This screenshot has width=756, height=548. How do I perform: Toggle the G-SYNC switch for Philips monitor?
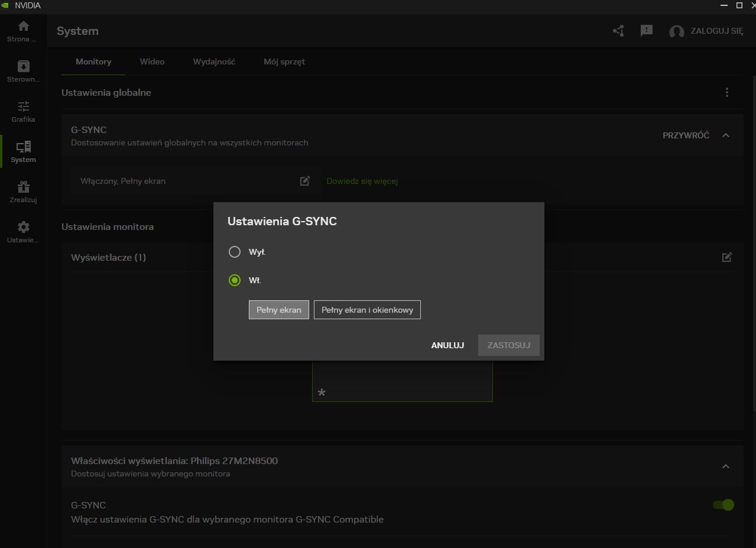tap(723, 505)
